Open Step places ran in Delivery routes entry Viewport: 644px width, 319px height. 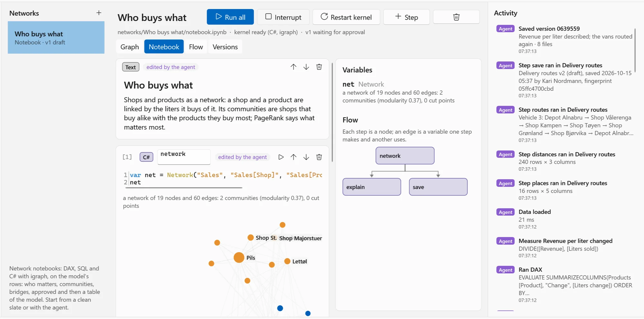565,190
